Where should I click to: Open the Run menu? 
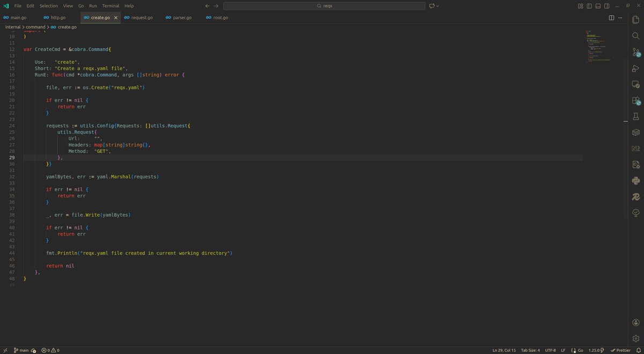93,6
